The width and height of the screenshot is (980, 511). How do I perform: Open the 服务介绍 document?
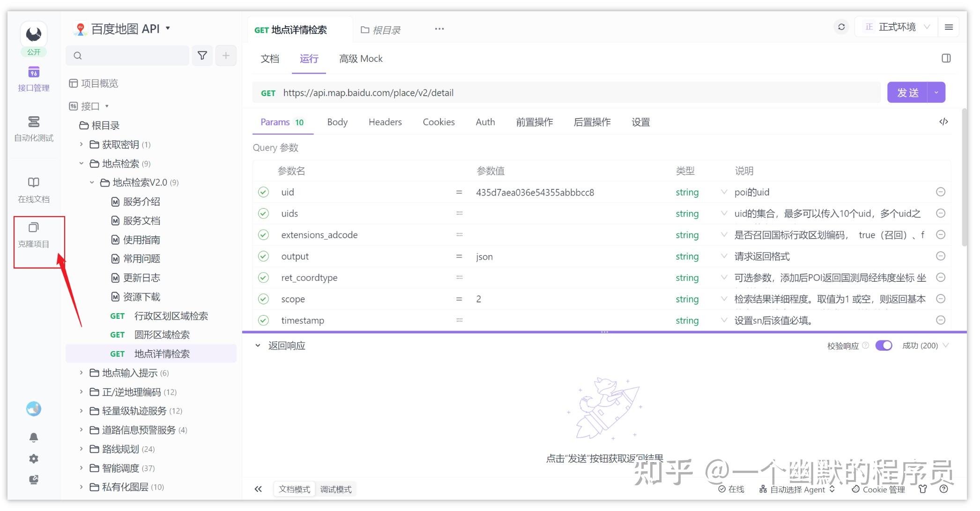point(136,202)
